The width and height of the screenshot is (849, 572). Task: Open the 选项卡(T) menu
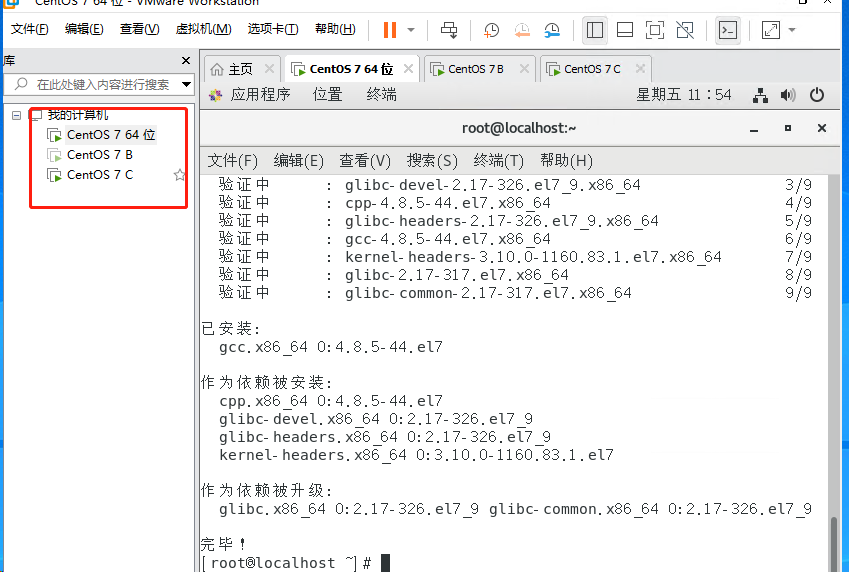pos(273,29)
